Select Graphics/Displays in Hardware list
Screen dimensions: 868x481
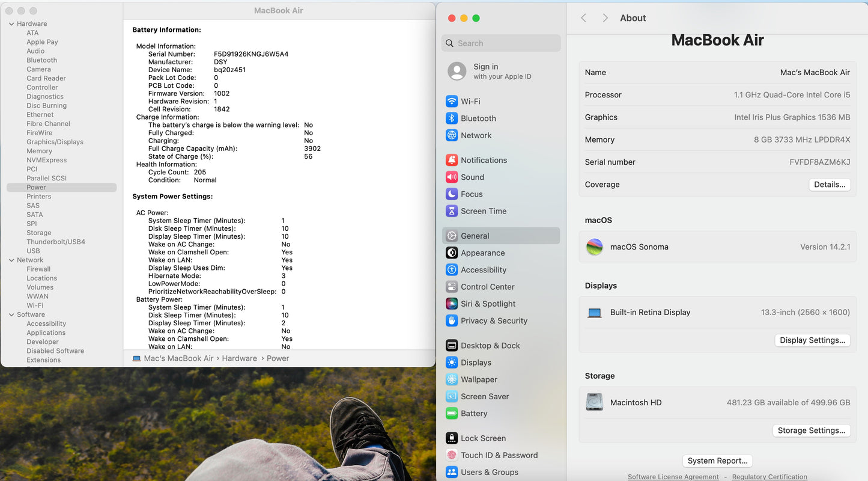pos(55,142)
